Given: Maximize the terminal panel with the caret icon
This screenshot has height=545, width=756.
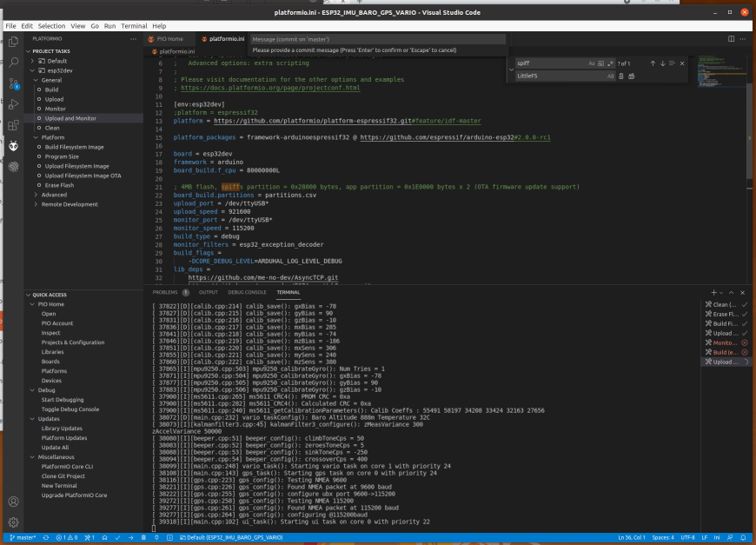Looking at the screenshot, I should click(x=732, y=292).
